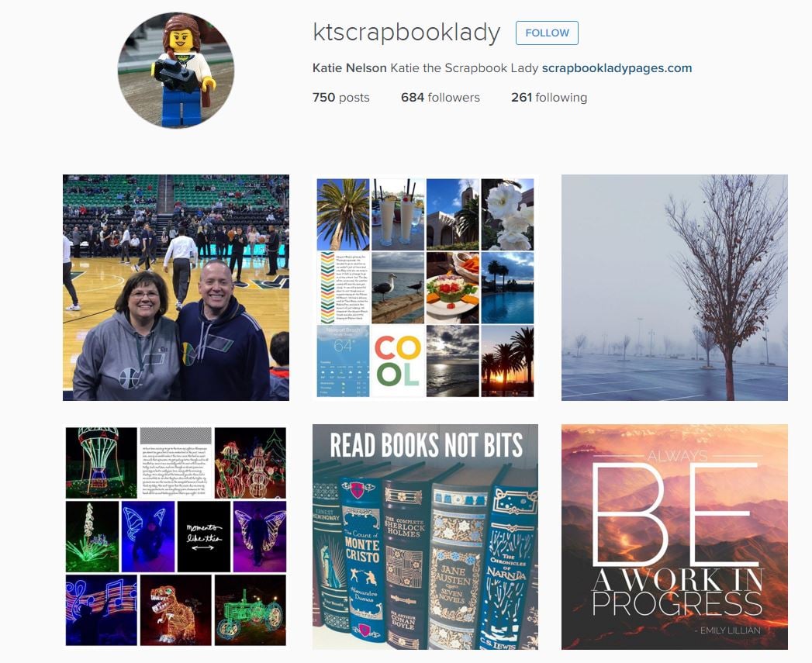Click the green tractor lights tile
The width and height of the screenshot is (812, 663).
click(x=251, y=609)
